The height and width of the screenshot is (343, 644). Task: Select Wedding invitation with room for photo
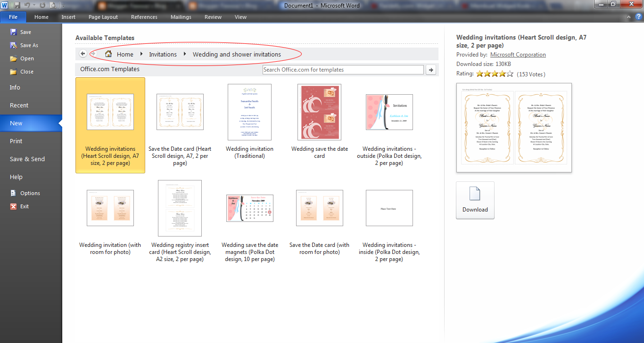pos(110,221)
